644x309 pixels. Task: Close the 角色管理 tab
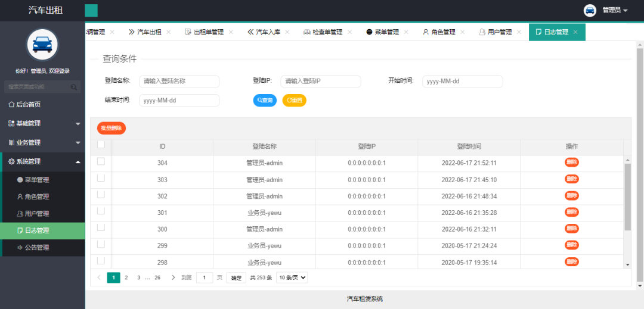tap(463, 32)
